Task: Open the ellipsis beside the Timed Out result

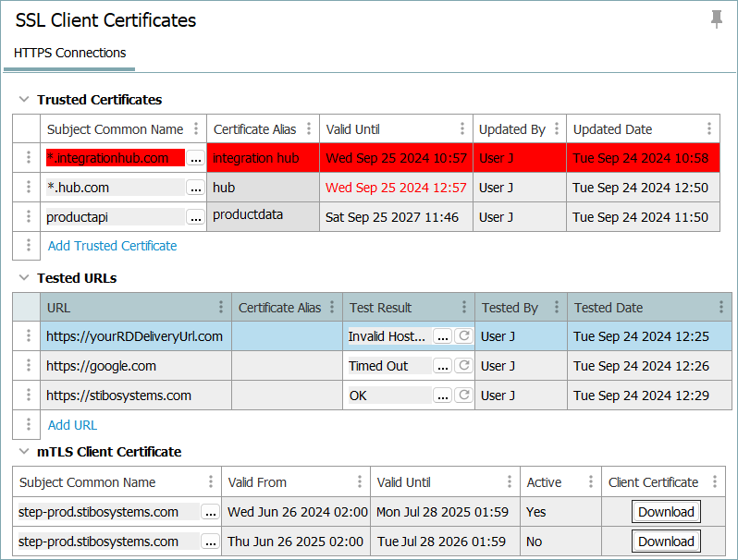Action: click(x=443, y=366)
